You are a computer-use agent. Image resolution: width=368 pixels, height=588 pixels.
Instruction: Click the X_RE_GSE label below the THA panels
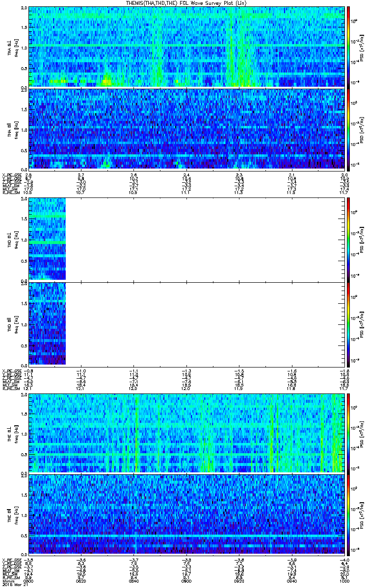tap(11, 174)
